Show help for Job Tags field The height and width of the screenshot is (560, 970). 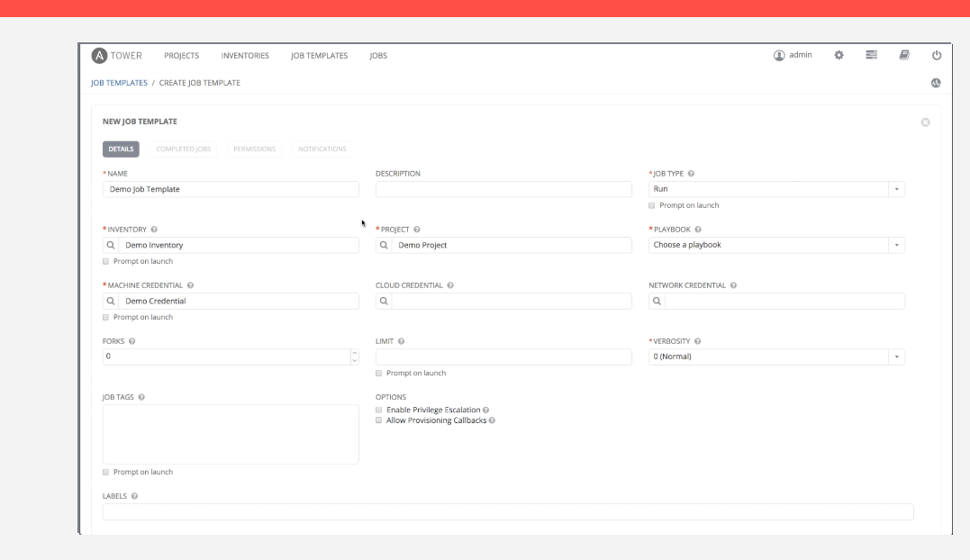coord(141,397)
